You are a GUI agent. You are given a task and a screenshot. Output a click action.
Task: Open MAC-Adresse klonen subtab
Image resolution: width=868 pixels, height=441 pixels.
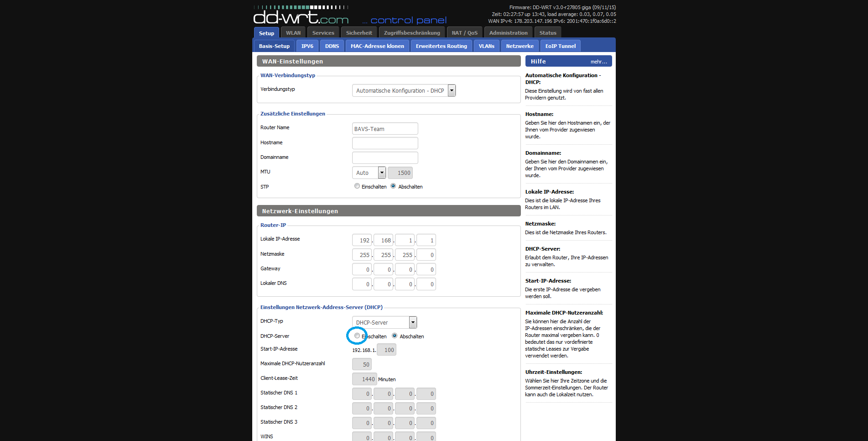(x=377, y=46)
